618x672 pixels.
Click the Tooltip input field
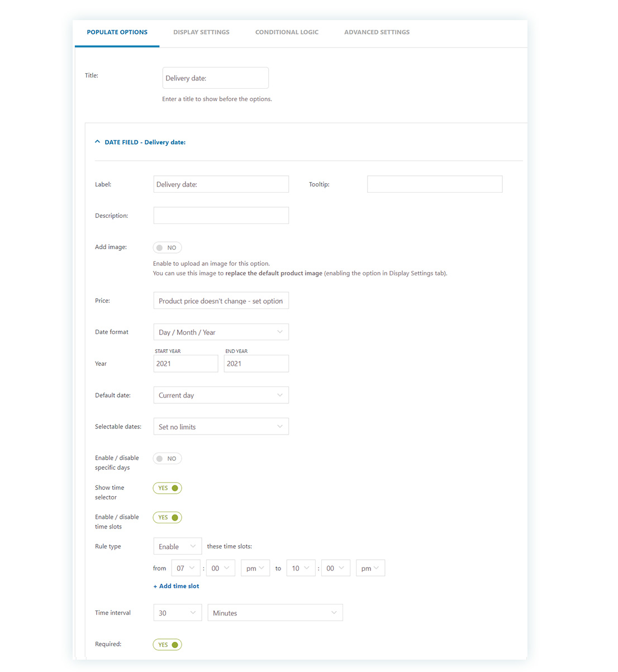pyautogui.click(x=434, y=184)
